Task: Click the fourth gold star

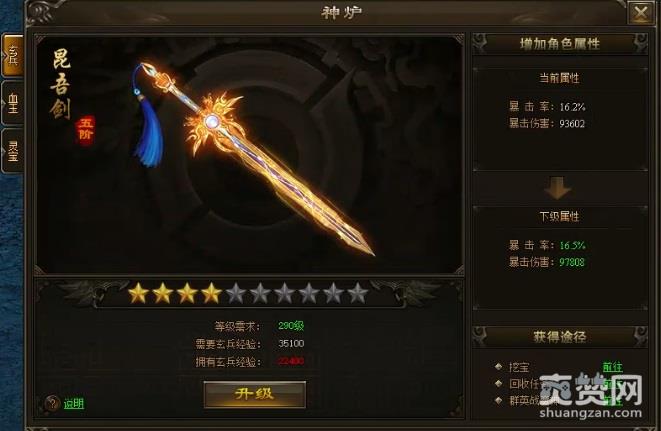Action: click(211, 293)
